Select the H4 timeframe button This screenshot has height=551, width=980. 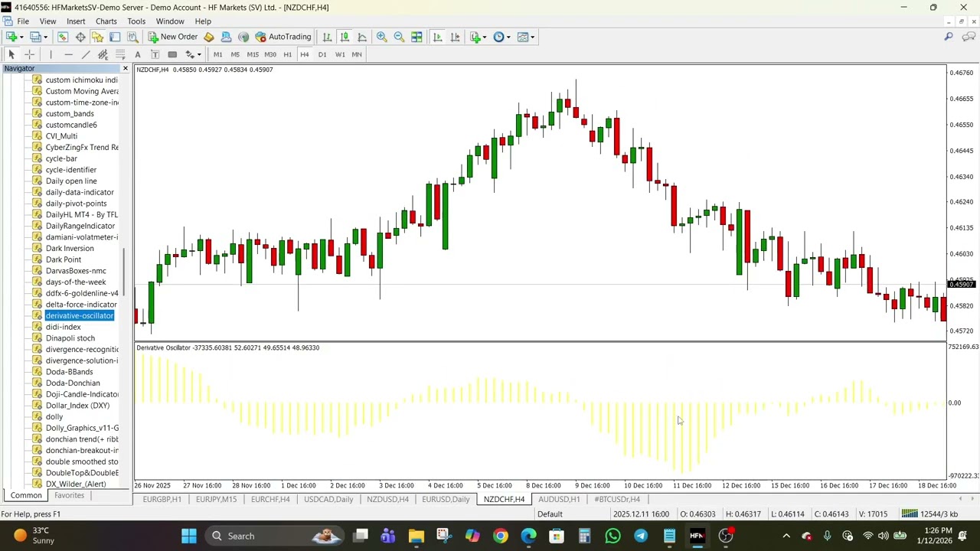[x=305, y=54]
